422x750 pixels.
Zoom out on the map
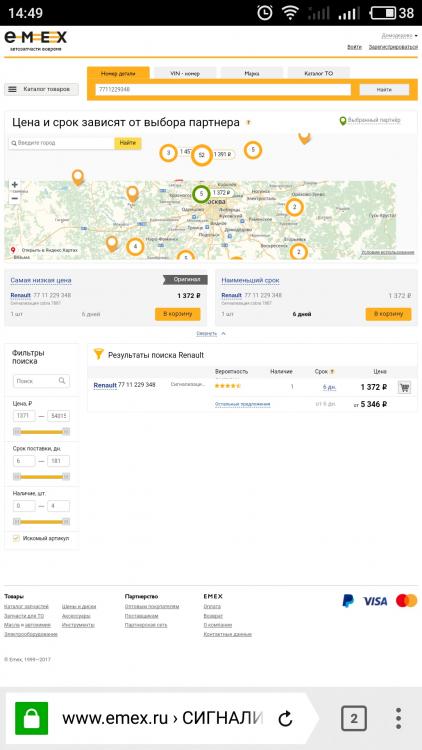point(15,198)
